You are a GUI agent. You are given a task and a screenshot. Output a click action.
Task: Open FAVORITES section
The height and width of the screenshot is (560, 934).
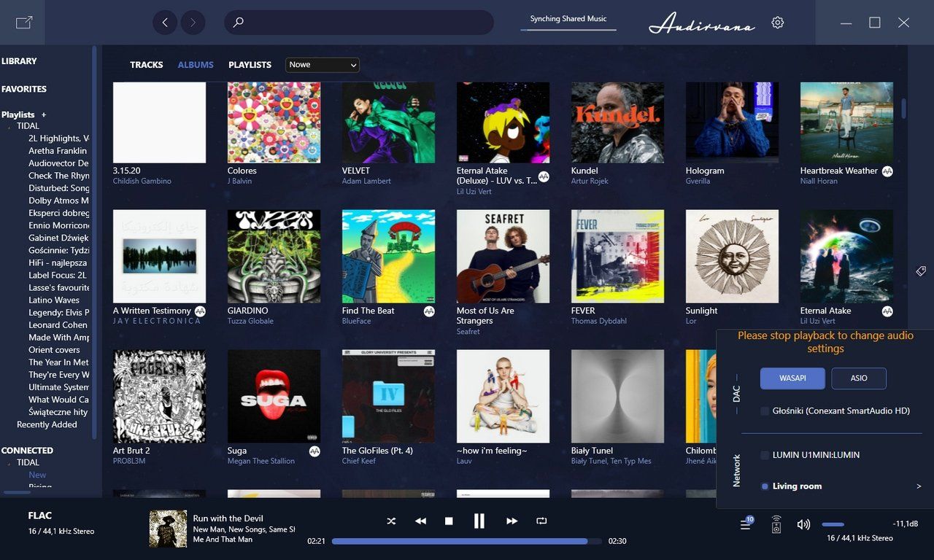tap(24, 89)
